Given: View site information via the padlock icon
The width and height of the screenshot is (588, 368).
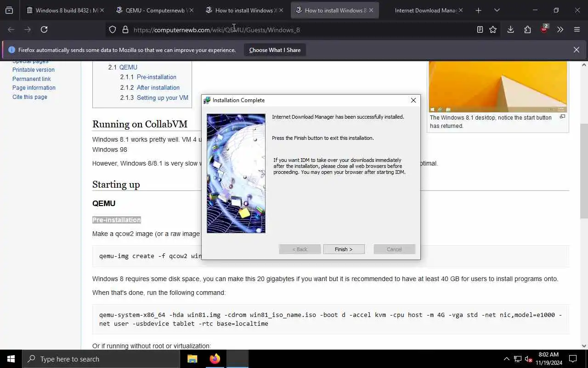Looking at the screenshot, I should [125, 29].
